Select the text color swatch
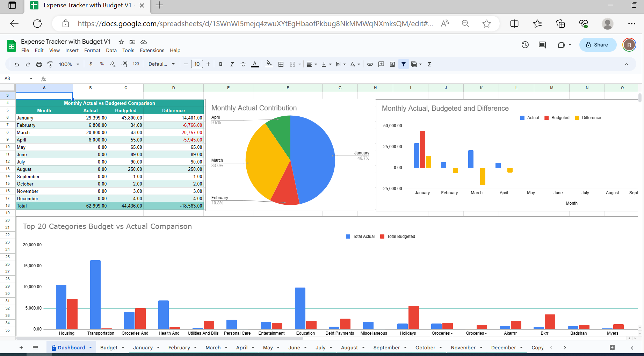Screen dimensions: 644x356 pyautogui.click(x=255, y=64)
